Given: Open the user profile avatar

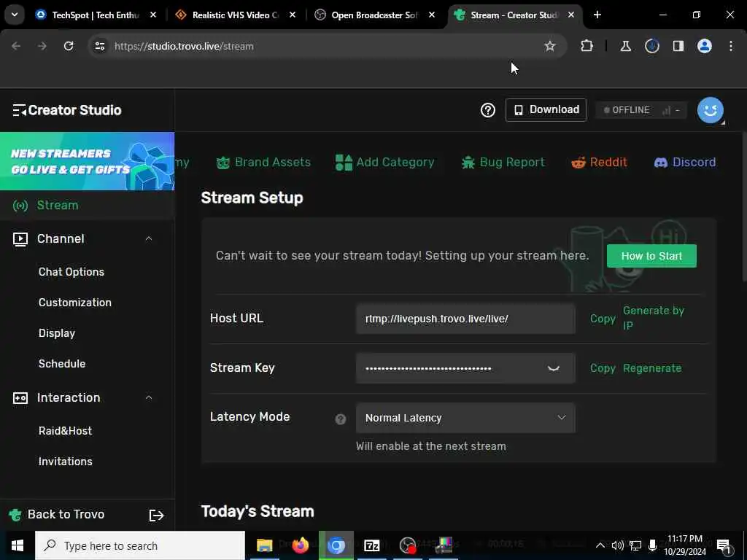Looking at the screenshot, I should (711, 111).
